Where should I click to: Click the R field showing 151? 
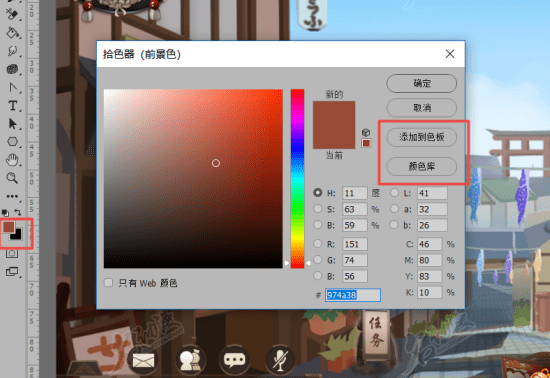click(355, 244)
